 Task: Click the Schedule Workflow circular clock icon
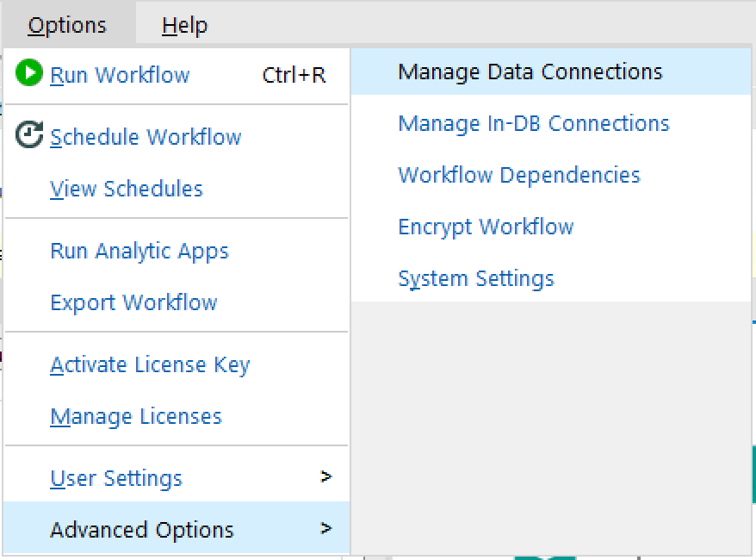tap(27, 136)
